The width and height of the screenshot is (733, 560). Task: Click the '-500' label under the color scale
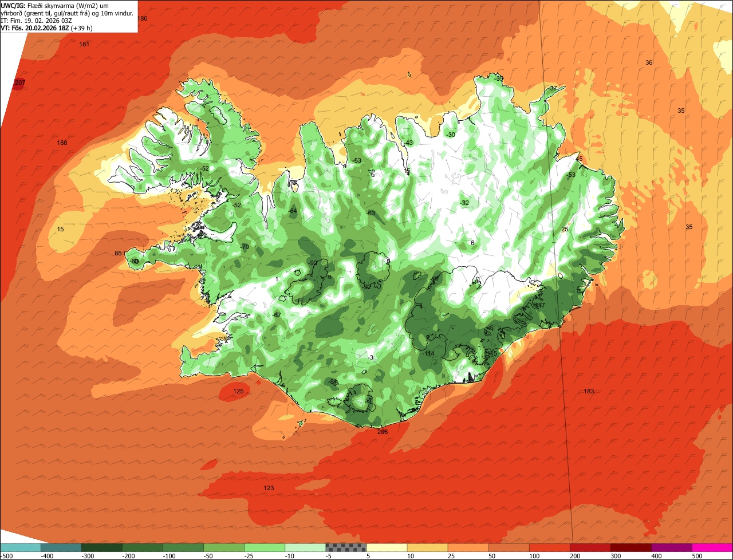pyautogui.click(x=6, y=555)
